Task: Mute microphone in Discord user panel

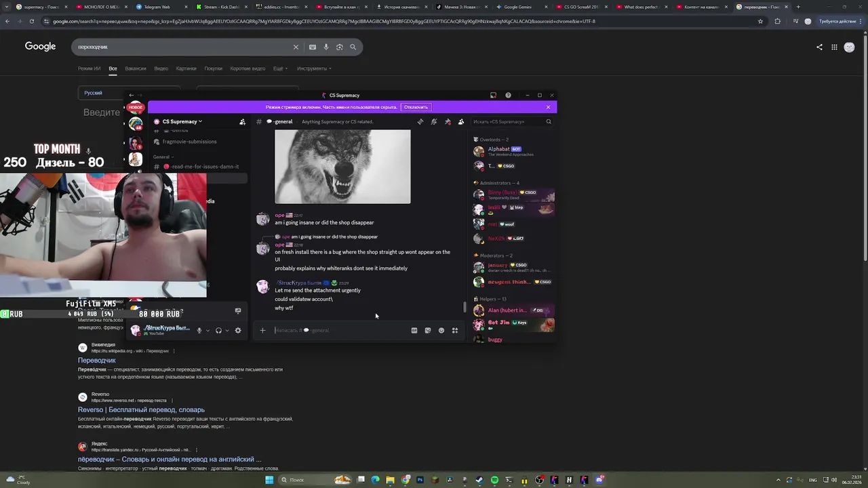Action: pyautogui.click(x=199, y=331)
